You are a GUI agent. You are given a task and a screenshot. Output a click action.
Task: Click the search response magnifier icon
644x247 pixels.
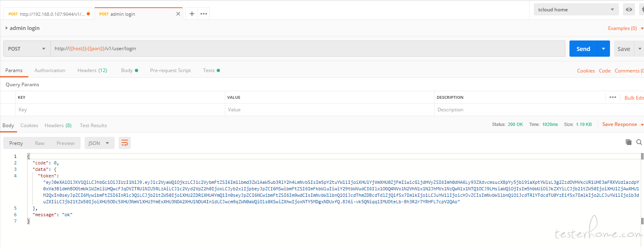(x=639, y=142)
